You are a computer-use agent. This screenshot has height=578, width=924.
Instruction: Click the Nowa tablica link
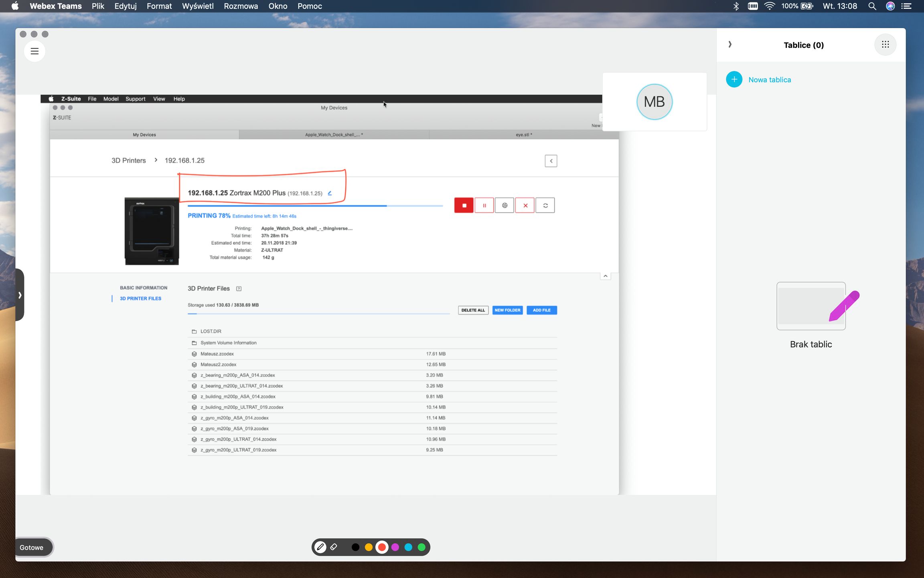[x=769, y=80]
